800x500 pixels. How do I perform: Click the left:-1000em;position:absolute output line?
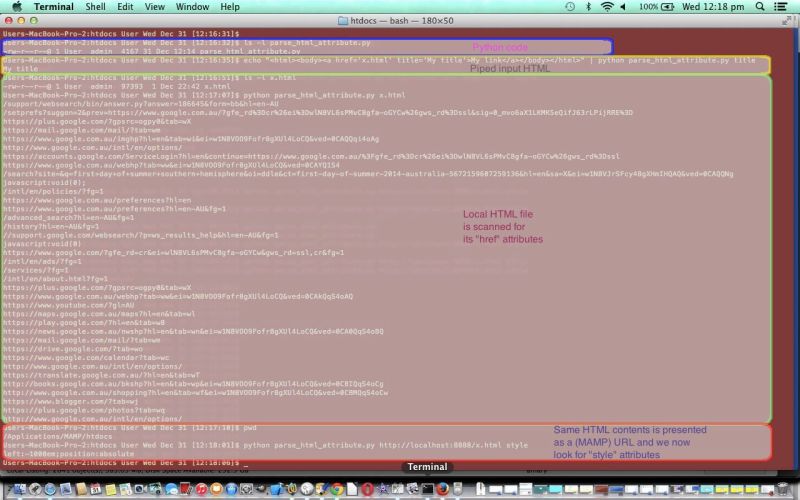point(68,454)
